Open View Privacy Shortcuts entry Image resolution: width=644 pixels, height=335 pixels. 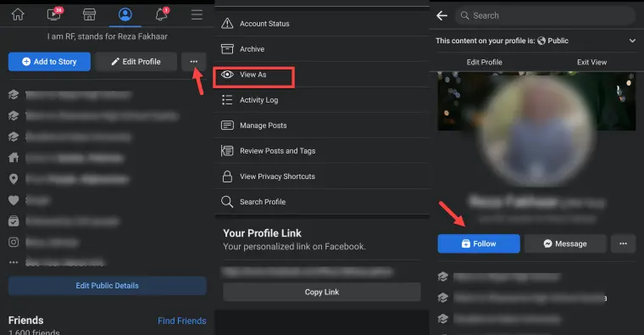322,176
